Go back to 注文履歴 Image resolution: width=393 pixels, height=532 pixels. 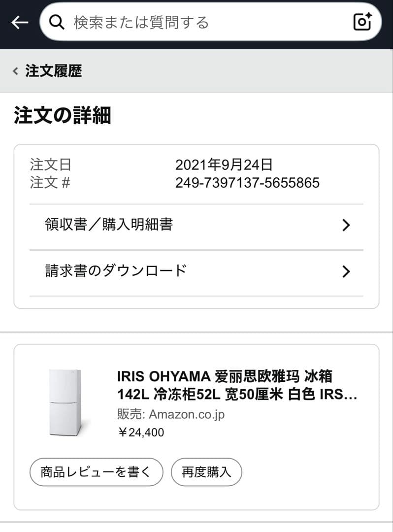point(53,71)
